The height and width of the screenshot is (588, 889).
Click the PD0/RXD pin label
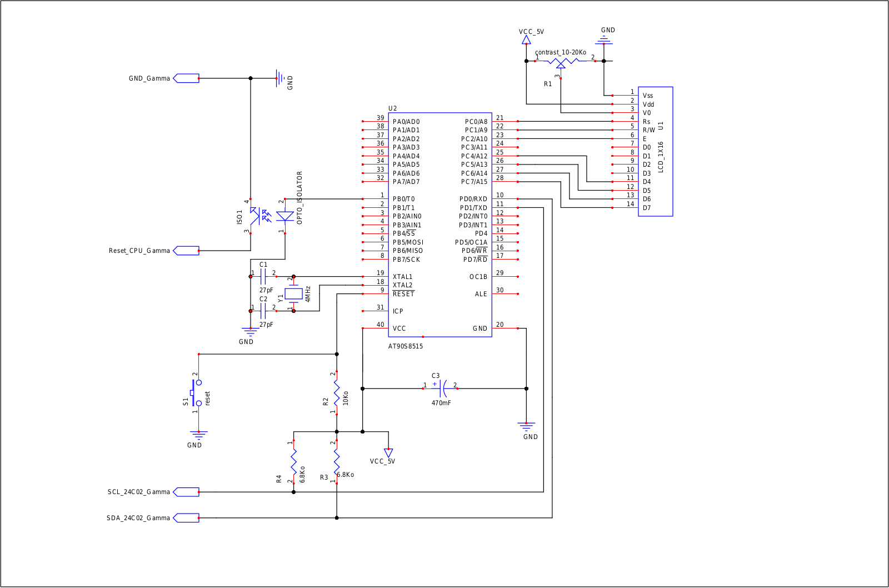473,199
